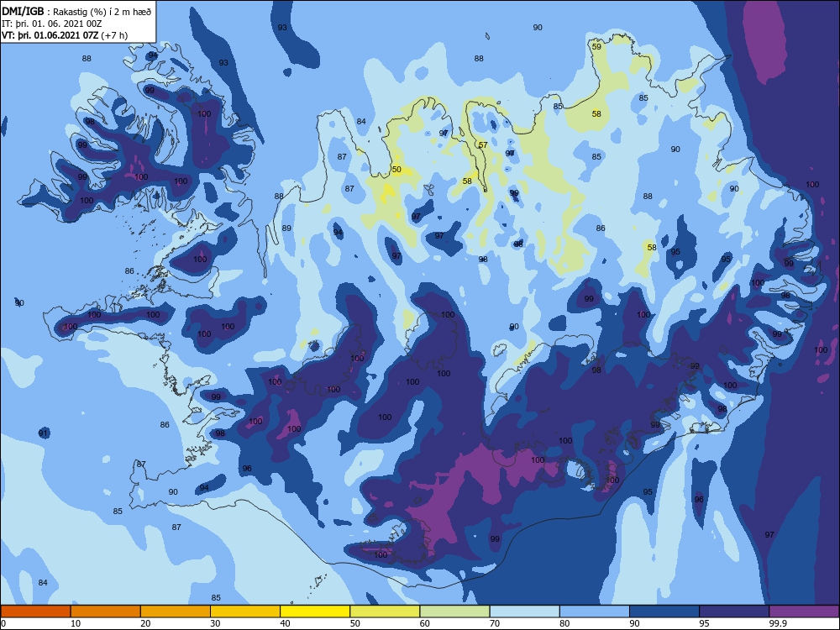Image resolution: width=840 pixels, height=630 pixels.
Task: Select the 20–30 legend color block
Action: point(176,612)
